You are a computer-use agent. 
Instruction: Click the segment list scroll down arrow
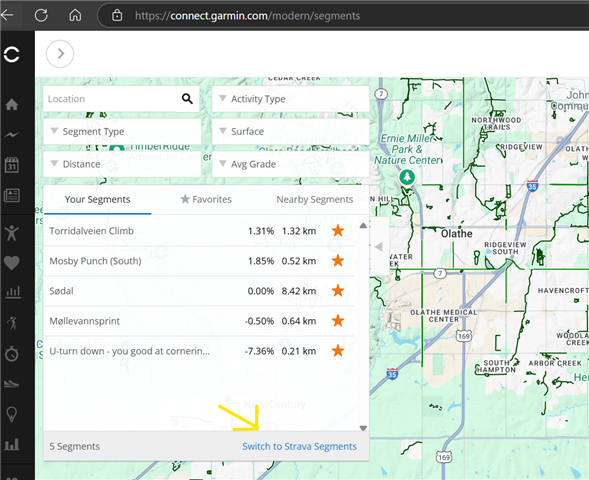pos(363,428)
